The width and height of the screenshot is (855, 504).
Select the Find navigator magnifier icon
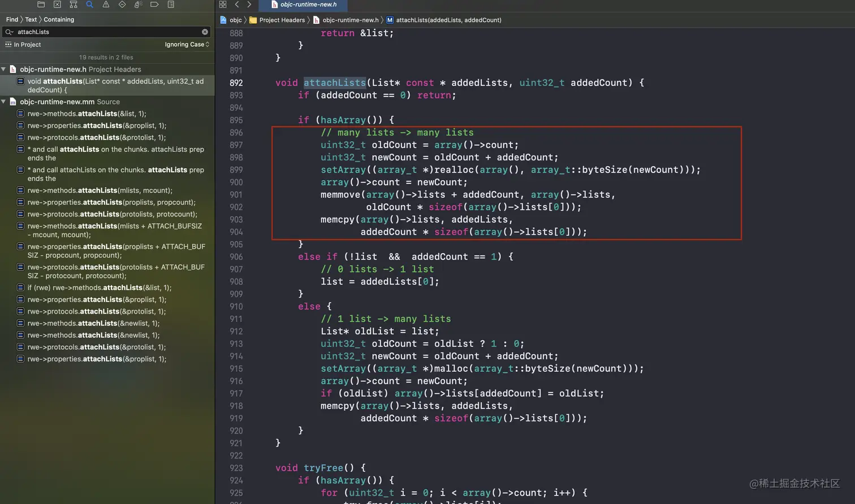[89, 5]
